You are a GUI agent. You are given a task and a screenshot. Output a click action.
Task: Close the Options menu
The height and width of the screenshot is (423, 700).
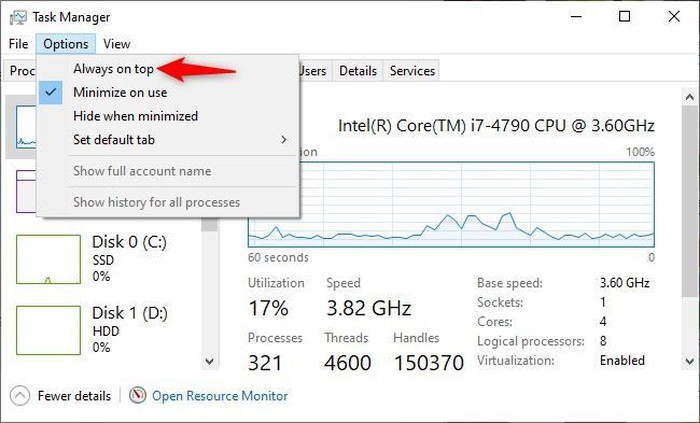66,44
